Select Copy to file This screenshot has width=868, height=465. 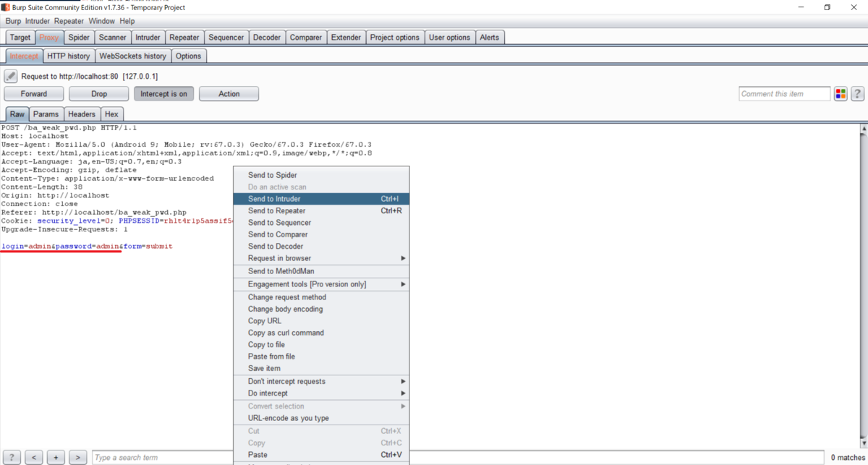tap(321, 345)
